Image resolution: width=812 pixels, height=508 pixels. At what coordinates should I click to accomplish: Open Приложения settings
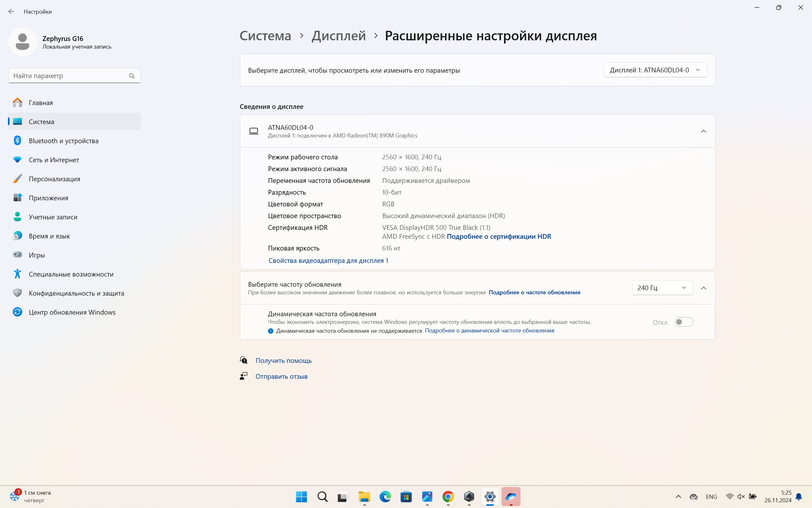click(x=74, y=198)
